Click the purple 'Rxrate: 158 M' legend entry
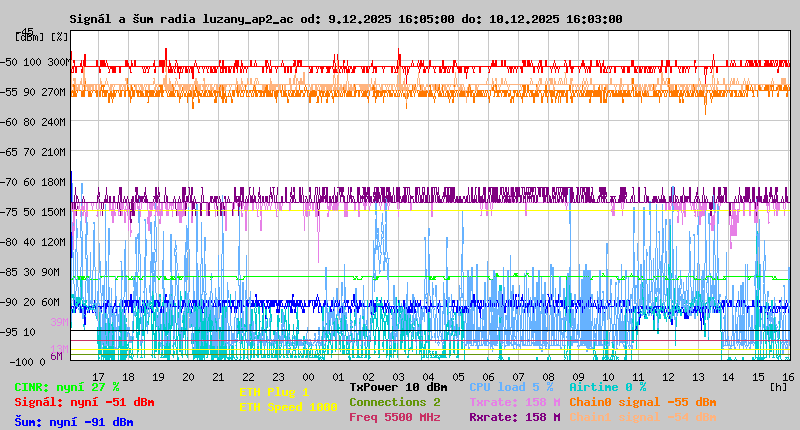 (514, 417)
